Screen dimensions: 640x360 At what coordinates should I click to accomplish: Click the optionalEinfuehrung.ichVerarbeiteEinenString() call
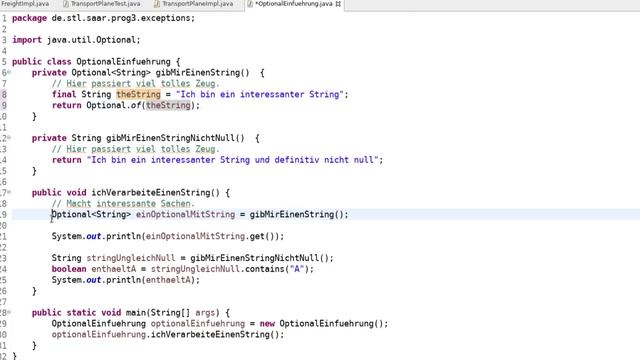coord(168,335)
